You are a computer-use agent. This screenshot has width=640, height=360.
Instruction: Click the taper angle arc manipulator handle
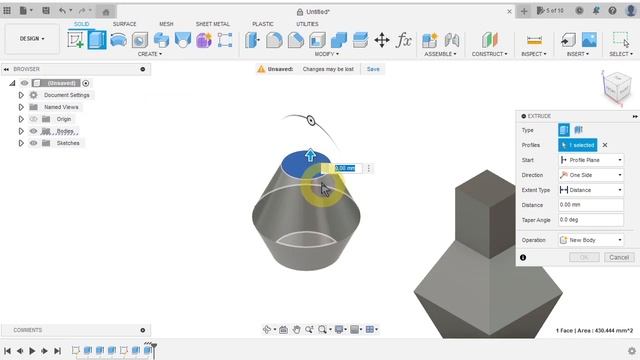click(x=311, y=120)
